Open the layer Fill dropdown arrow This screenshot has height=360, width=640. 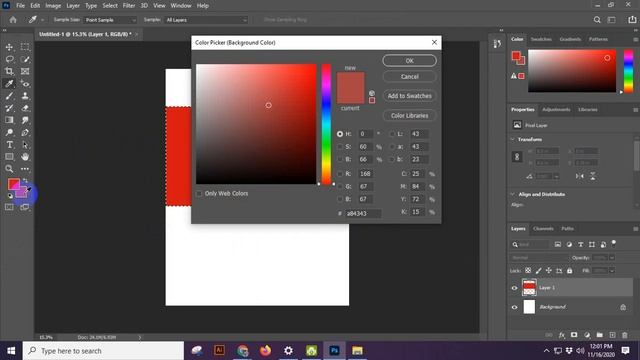pos(612,271)
